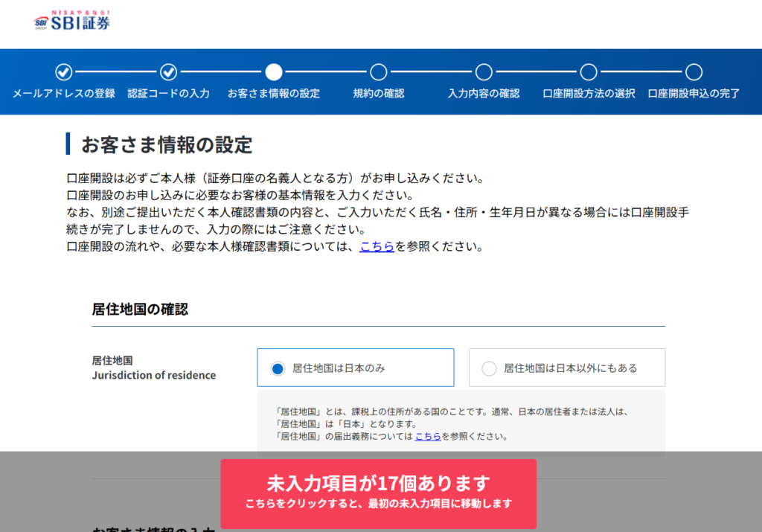Click the 入力内容の確認 step circle

(x=484, y=72)
